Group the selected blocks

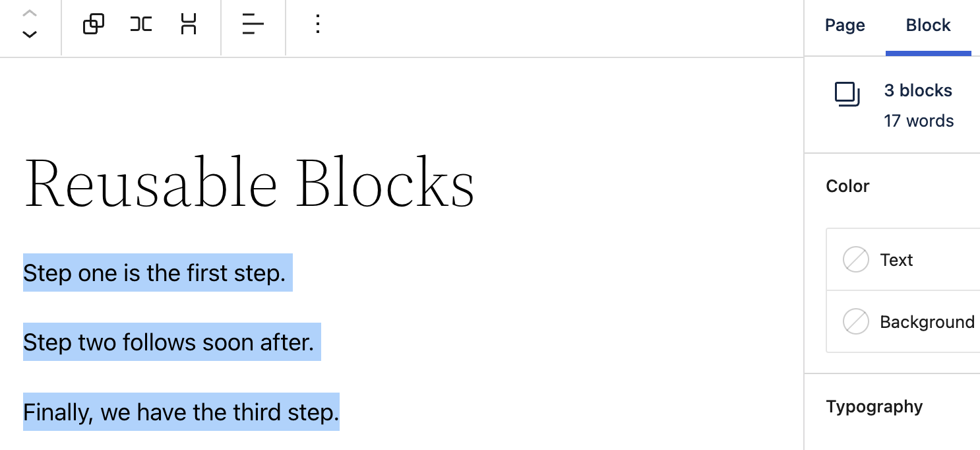(x=94, y=25)
